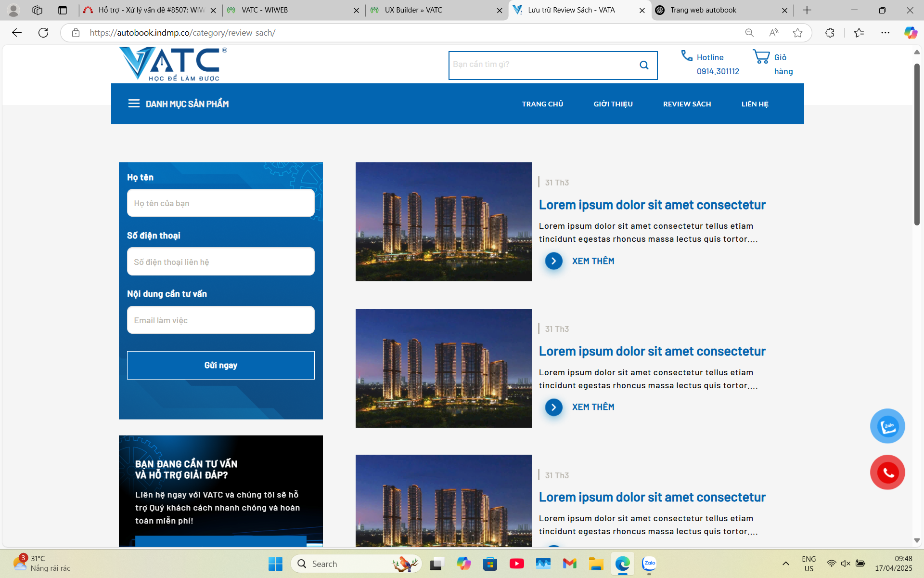Open GIỚI THIỆU menu item
The width and height of the screenshot is (924, 578).
pyautogui.click(x=613, y=104)
